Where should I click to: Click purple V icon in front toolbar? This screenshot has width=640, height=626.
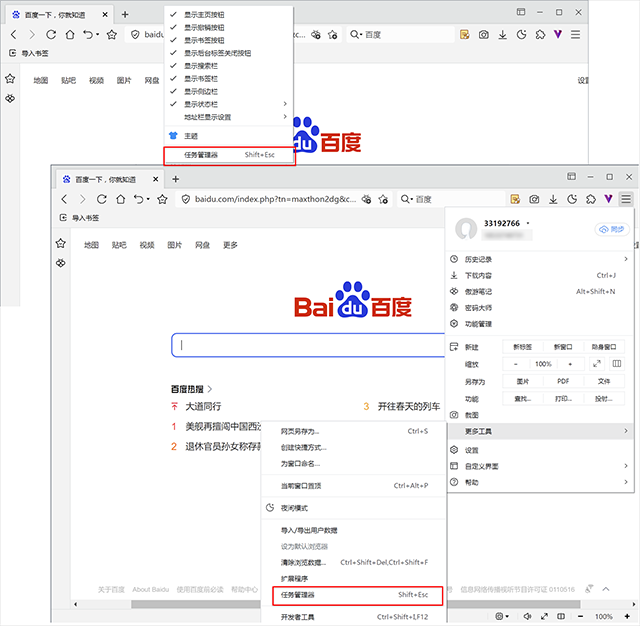tap(608, 199)
